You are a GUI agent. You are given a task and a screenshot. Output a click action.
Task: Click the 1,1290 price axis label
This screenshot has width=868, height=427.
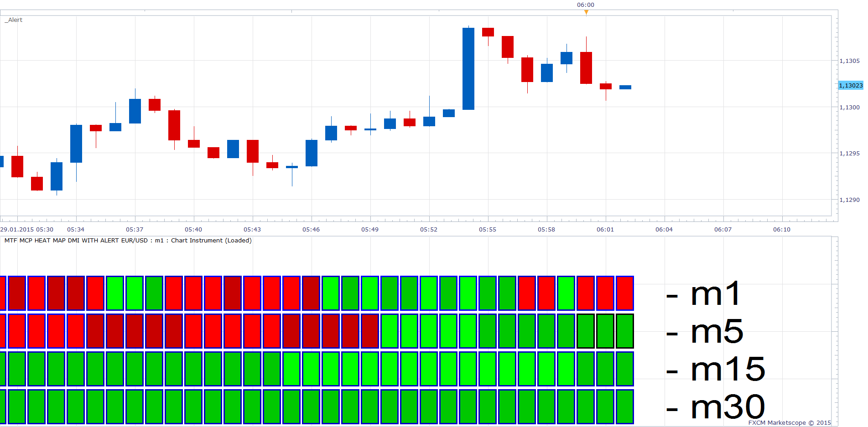click(849, 200)
